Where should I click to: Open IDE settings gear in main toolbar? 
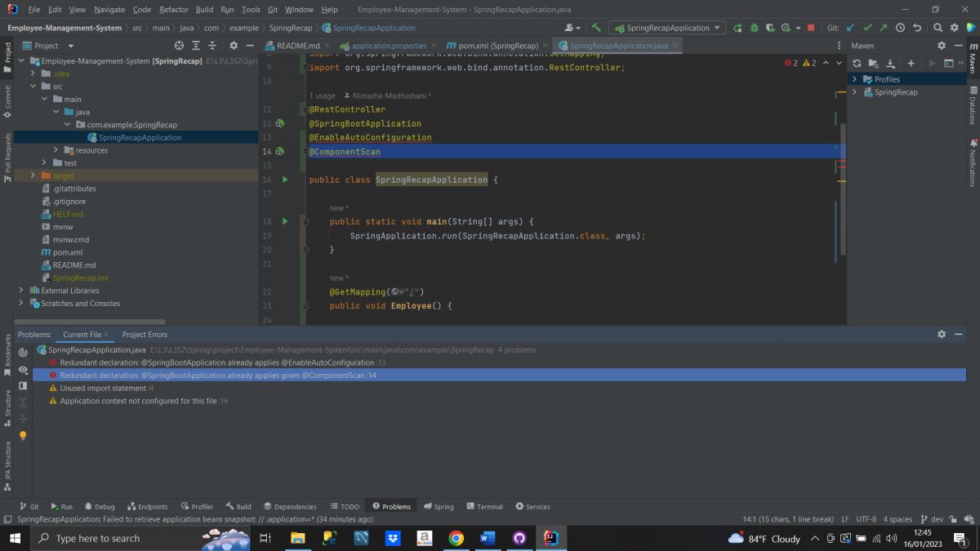point(954,28)
